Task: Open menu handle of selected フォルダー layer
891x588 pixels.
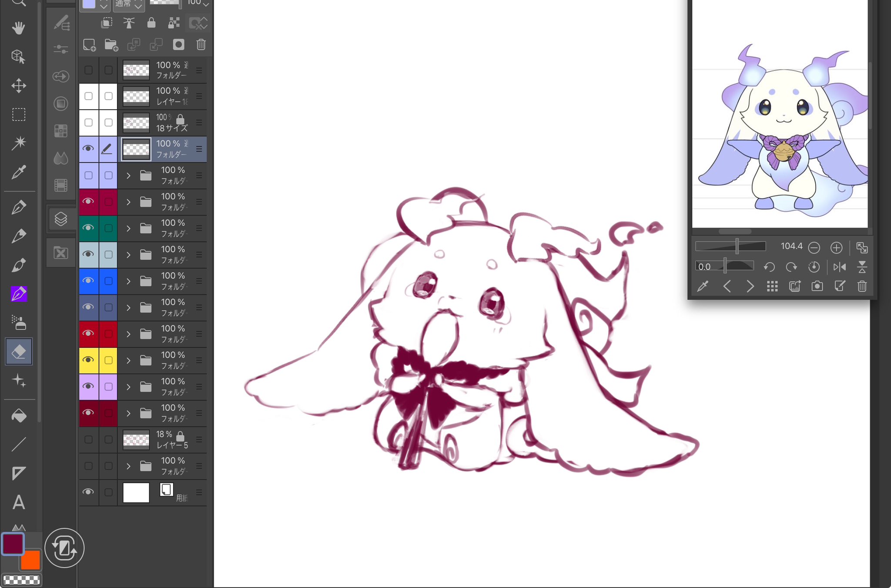Action: pos(199,149)
